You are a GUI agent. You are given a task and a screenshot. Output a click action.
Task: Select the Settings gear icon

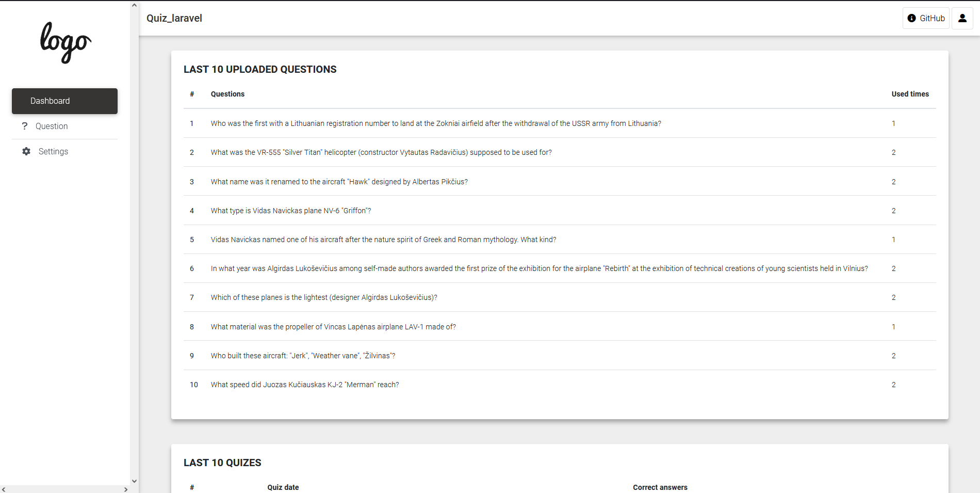click(x=26, y=151)
